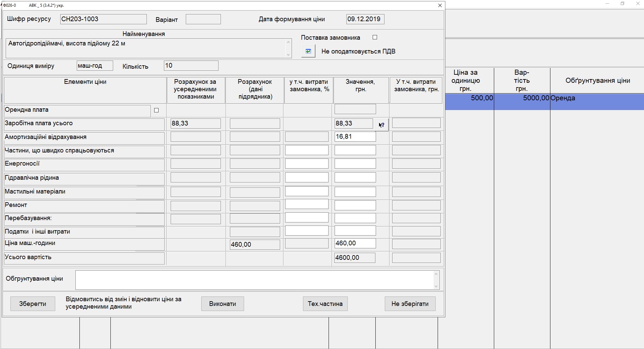Restore down the background main window
This screenshot has height=349, width=644.
(x=622, y=4)
